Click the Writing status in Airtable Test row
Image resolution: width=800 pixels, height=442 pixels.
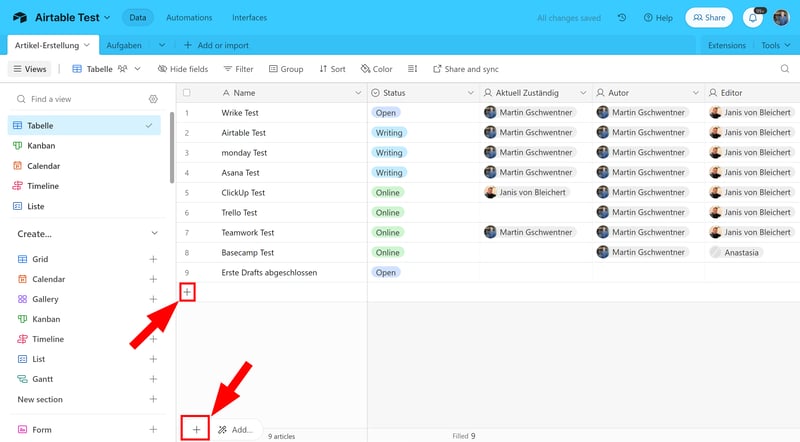[389, 133]
